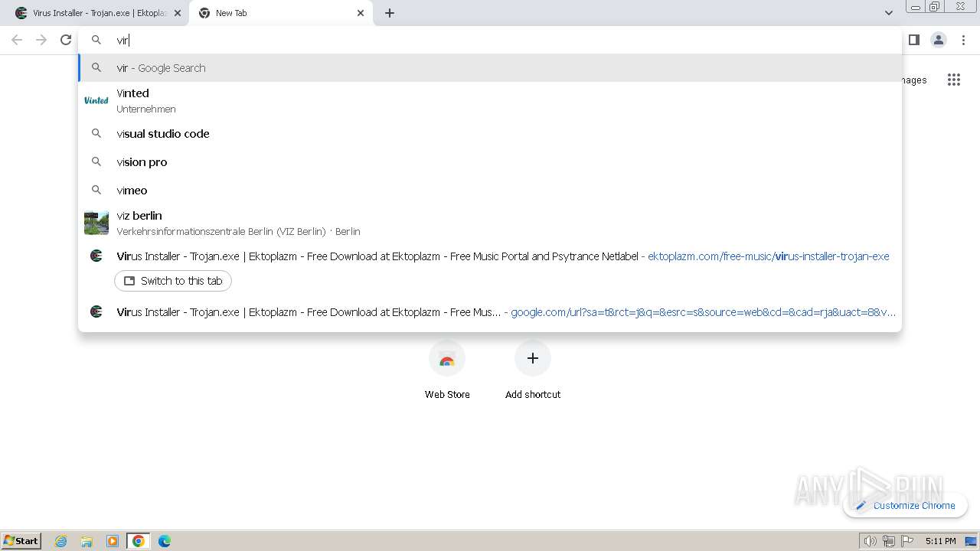
Task: Click the Chrome taskbar icon
Action: (139, 541)
